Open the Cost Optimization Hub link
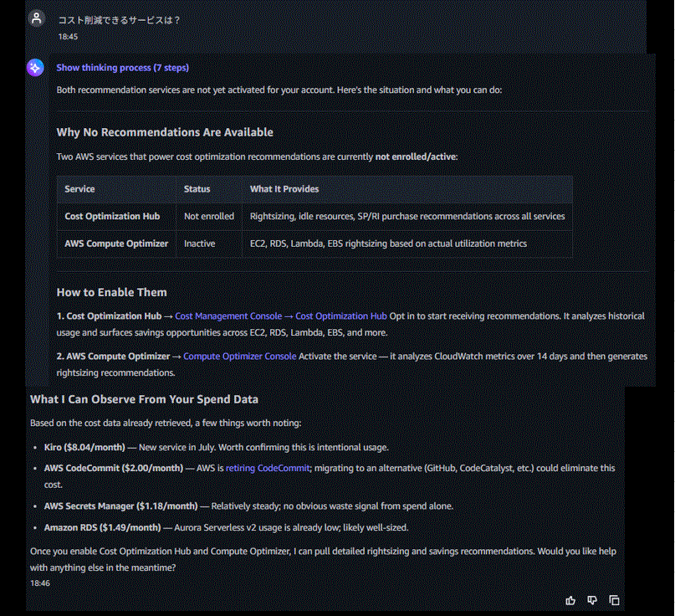The height and width of the screenshot is (616, 675). click(341, 316)
